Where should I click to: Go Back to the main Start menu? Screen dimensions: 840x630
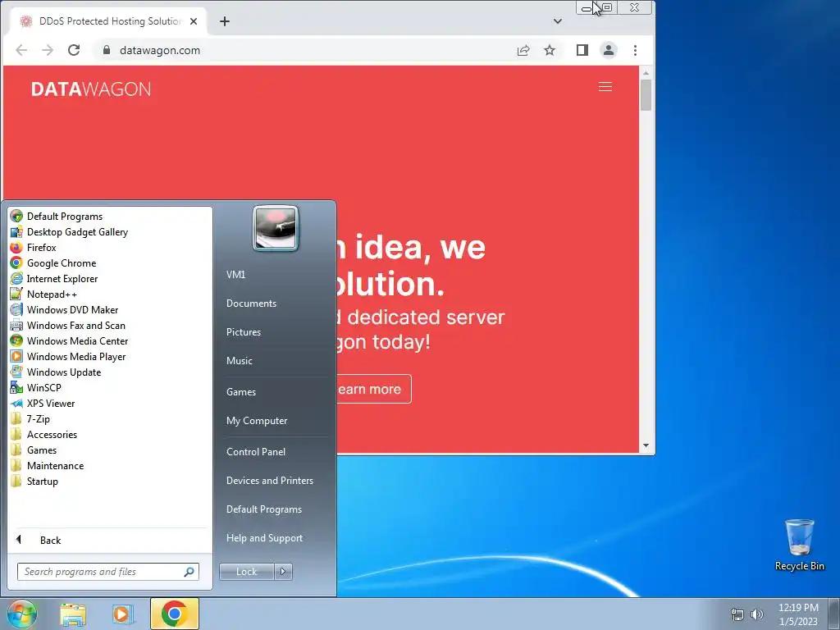(x=50, y=540)
